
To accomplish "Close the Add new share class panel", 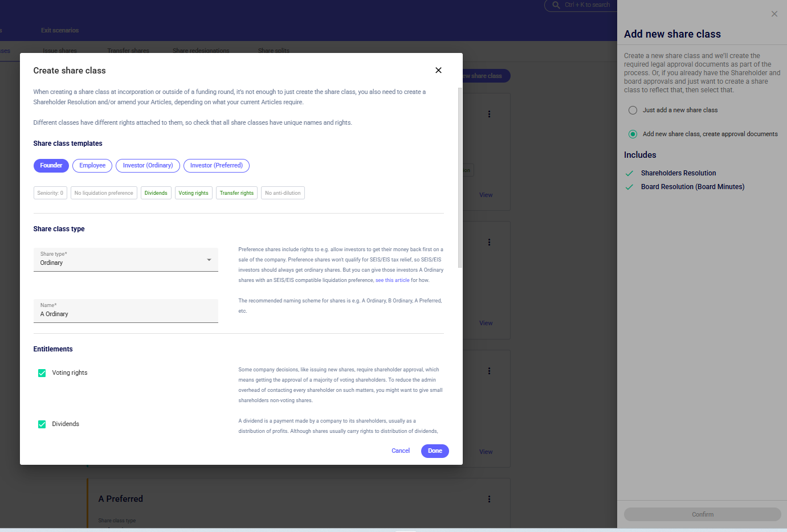I will pyautogui.click(x=774, y=14).
